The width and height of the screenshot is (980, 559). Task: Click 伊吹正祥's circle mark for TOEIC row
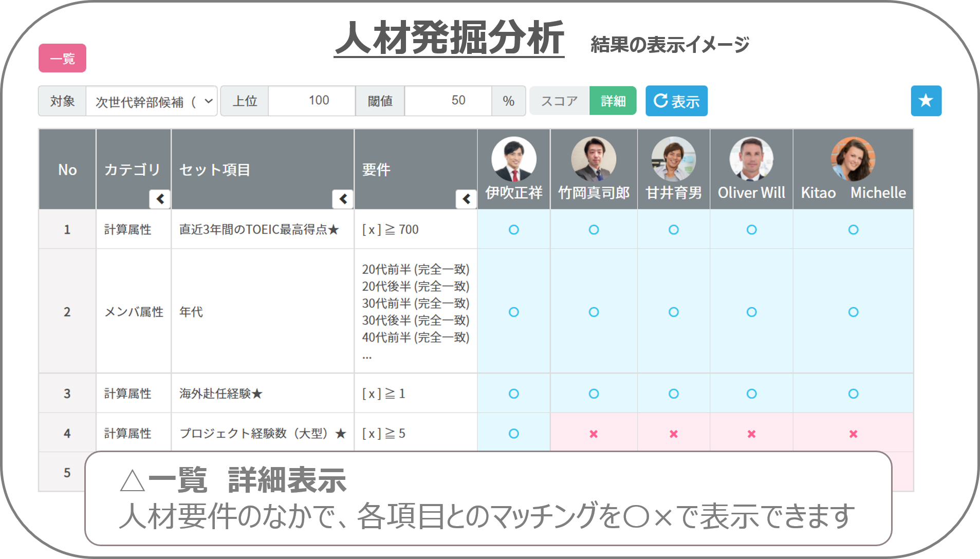point(513,230)
